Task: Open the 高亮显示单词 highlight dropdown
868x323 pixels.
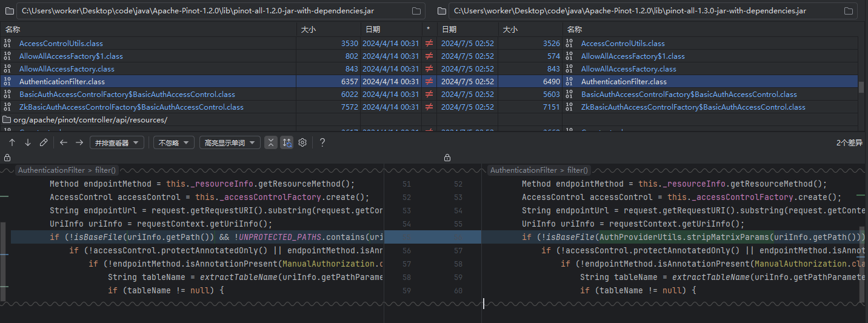Action: (x=230, y=142)
